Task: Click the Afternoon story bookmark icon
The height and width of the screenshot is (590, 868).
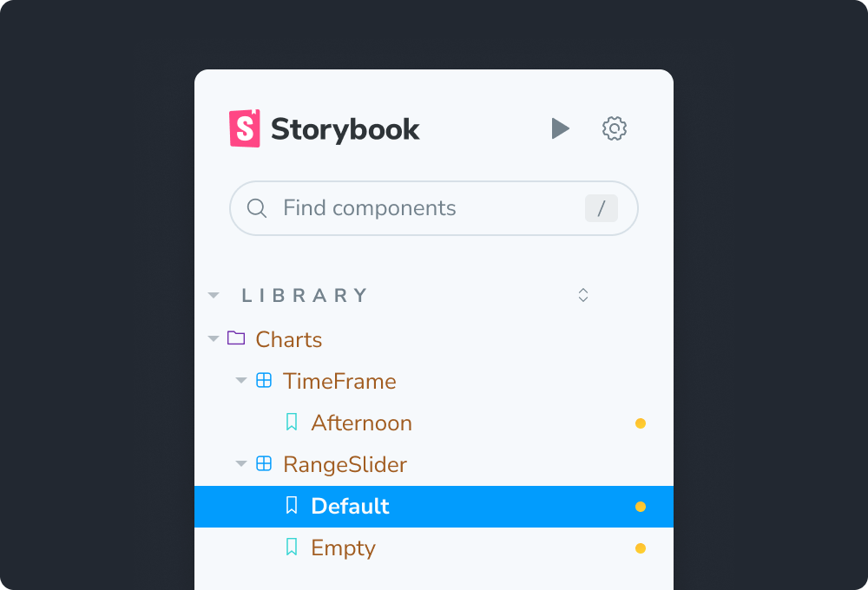Action: pos(292,423)
